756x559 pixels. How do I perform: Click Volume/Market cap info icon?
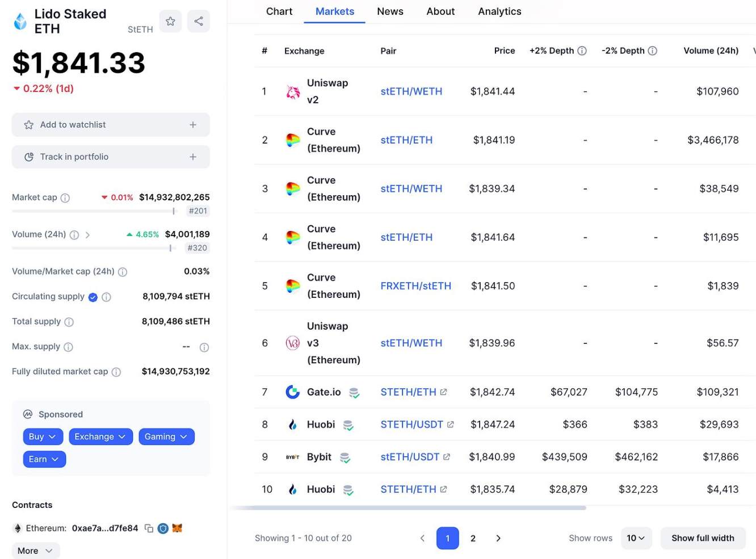[x=123, y=272]
